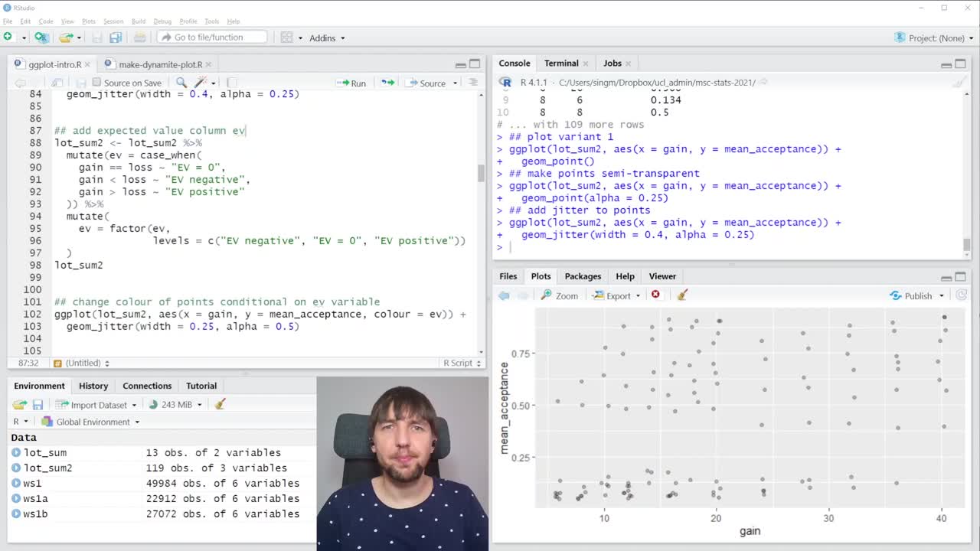Click the Source button in editor toolbar
The width and height of the screenshot is (980, 551).
click(x=426, y=83)
